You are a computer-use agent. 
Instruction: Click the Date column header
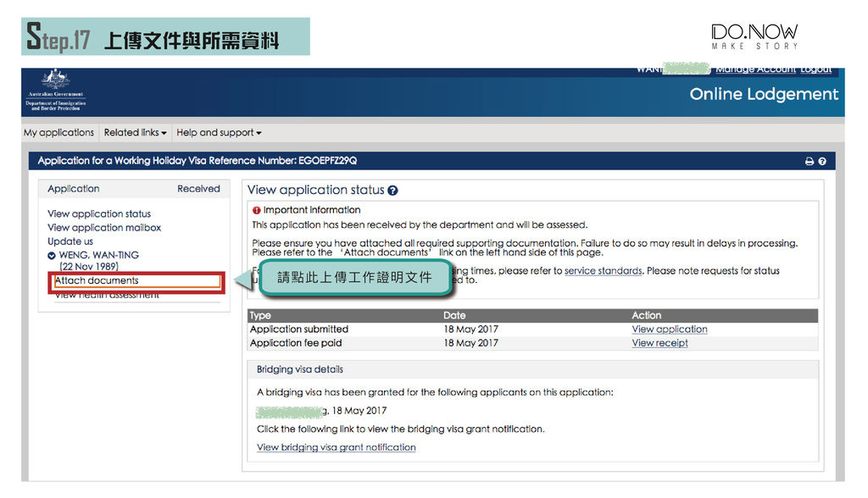454,315
